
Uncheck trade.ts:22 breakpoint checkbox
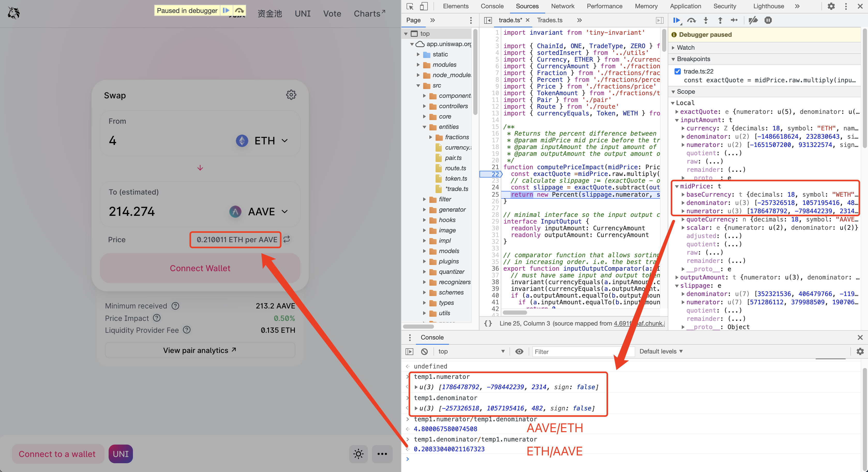coord(677,71)
